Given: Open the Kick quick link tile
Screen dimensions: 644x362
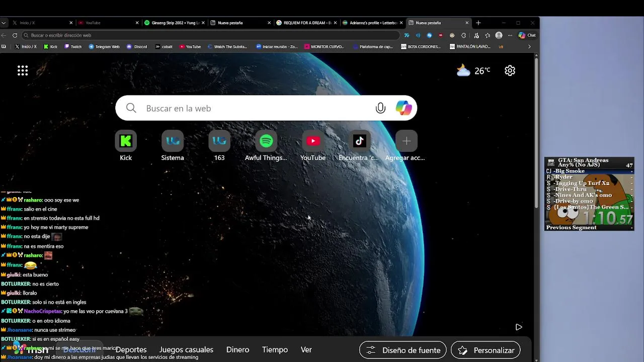Looking at the screenshot, I should coord(126,146).
